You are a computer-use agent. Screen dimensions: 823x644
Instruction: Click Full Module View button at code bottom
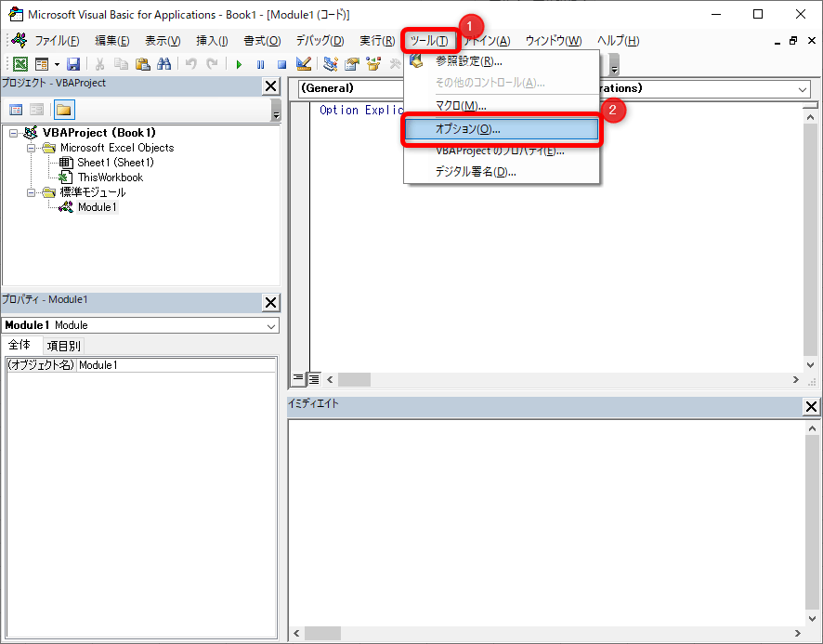[314, 379]
